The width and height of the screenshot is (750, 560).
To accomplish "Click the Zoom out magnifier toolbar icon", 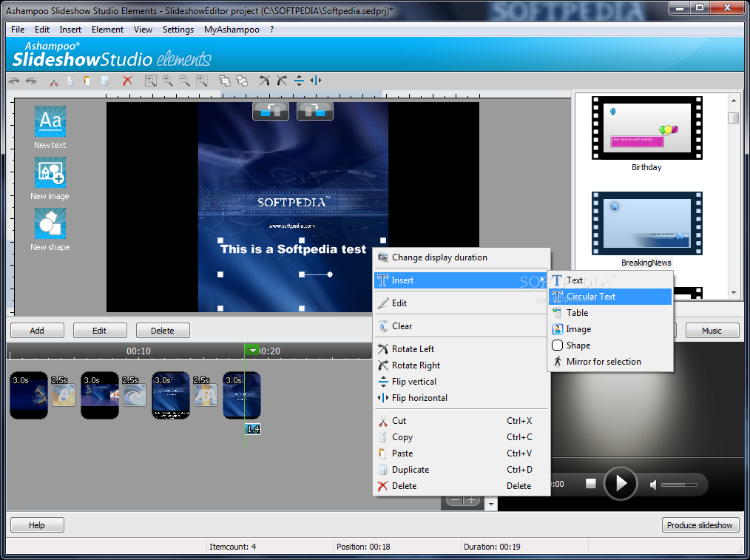I will pyautogui.click(x=184, y=81).
